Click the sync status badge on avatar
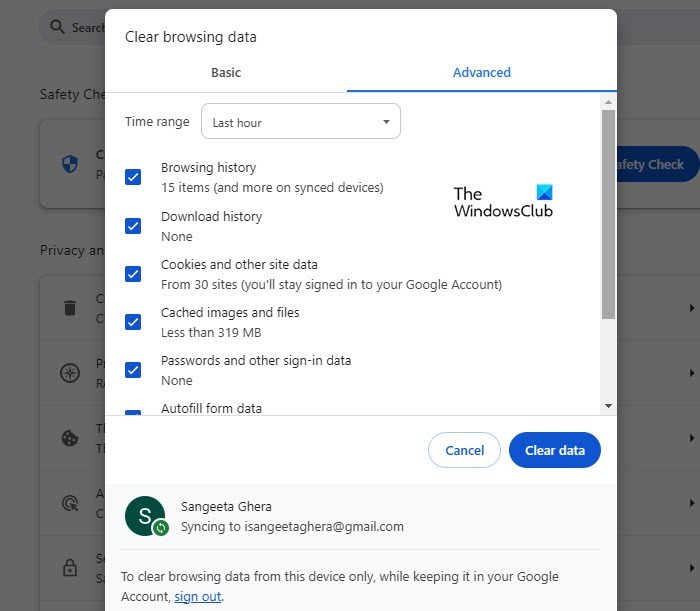 click(x=160, y=528)
